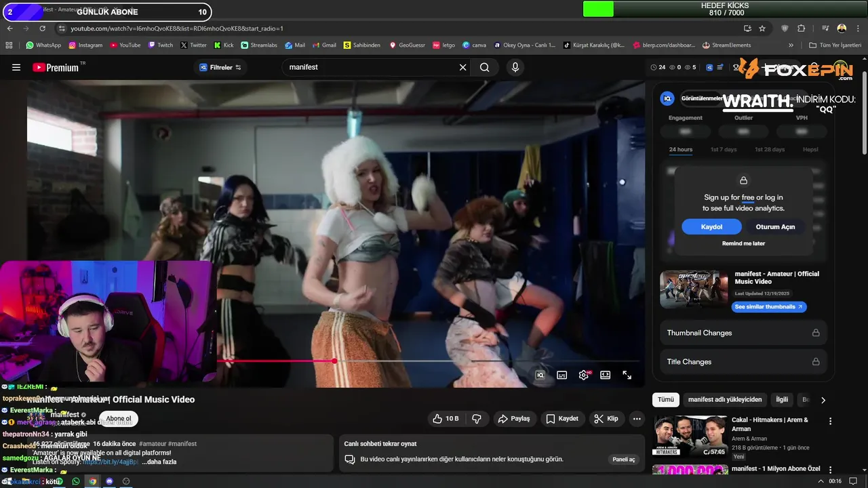
Task: Save the video with Kaydet
Action: pyautogui.click(x=562, y=419)
